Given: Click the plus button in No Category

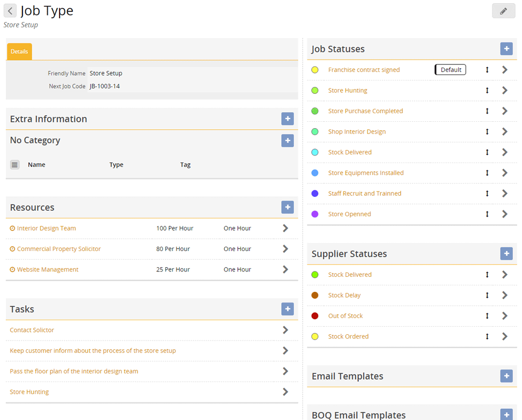Looking at the screenshot, I should tap(288, 141).
